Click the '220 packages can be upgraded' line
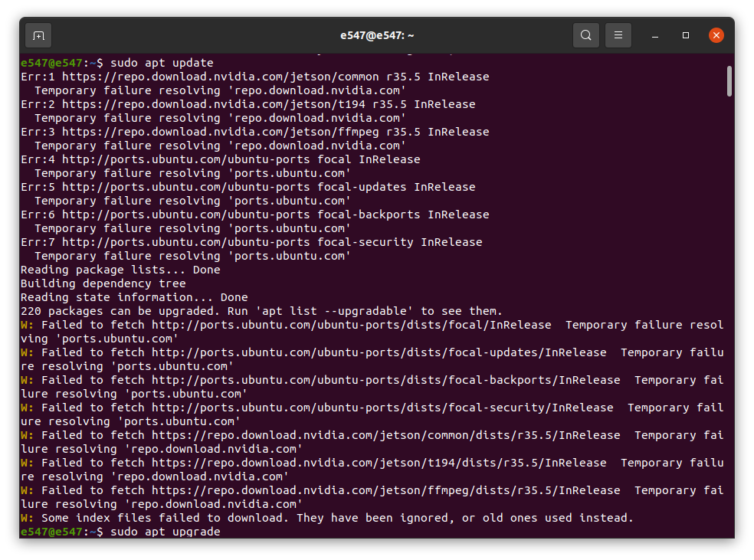This screenshot has width=754, height=560. tap(261, 312)
